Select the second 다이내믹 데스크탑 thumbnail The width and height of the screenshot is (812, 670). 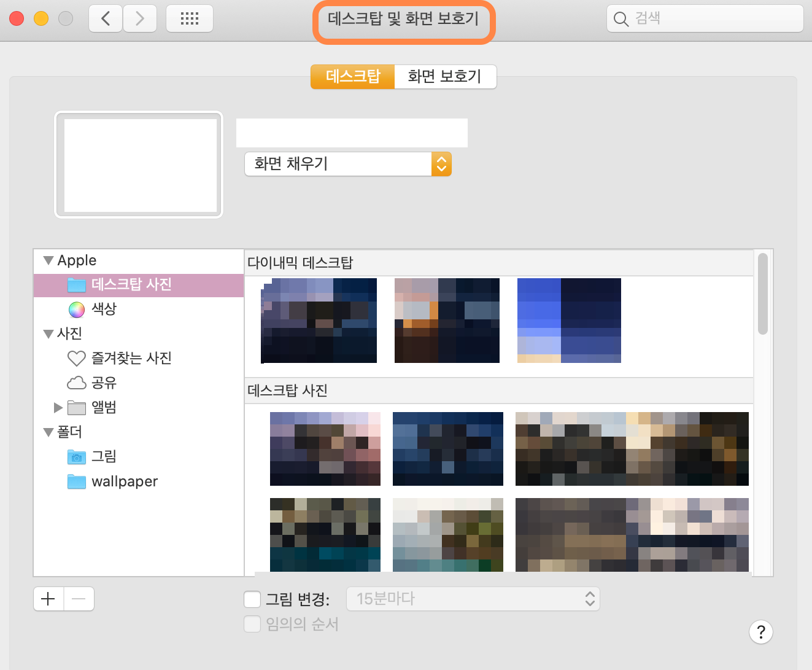point(447,321)
